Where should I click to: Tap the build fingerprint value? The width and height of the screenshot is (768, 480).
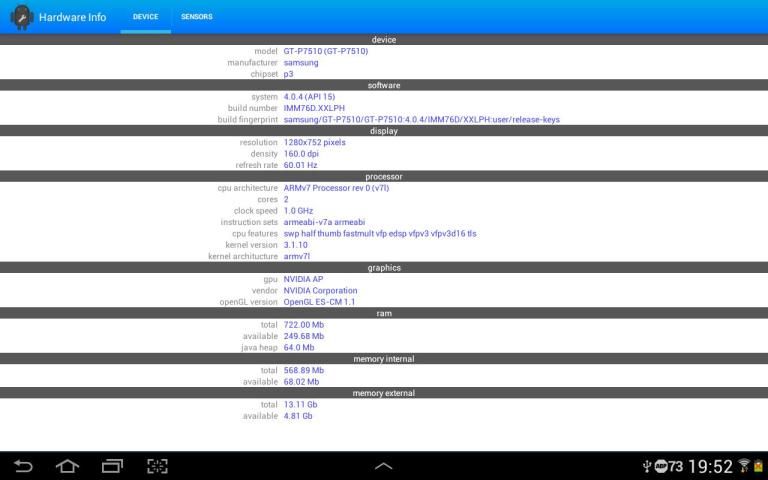[421, 119]
